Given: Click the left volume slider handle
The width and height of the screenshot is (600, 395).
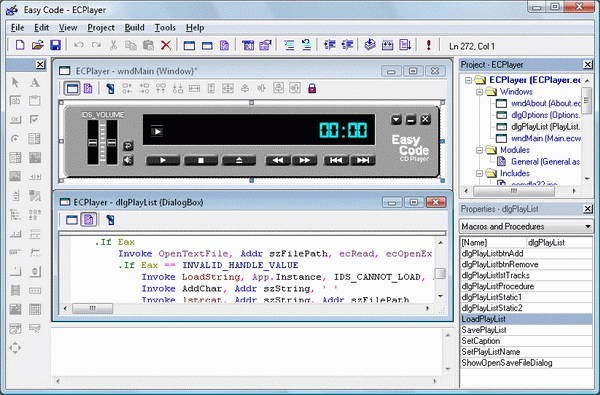Looking at the screenshot, I should click(x=93, y=142).
